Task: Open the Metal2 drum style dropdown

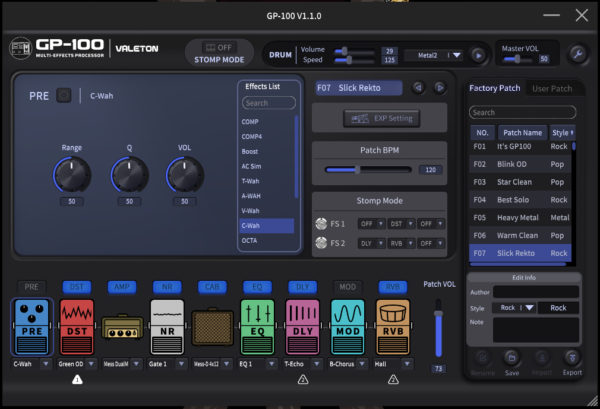Action: [x=434, y=55]
